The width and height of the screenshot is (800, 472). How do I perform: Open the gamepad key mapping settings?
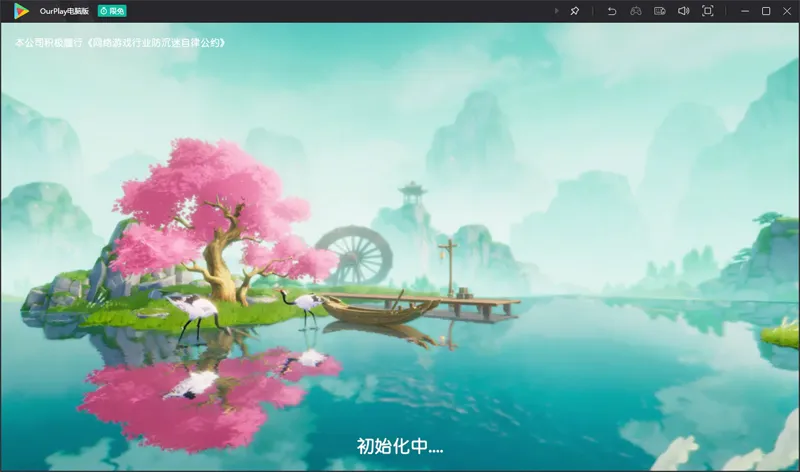click(635, 11)
